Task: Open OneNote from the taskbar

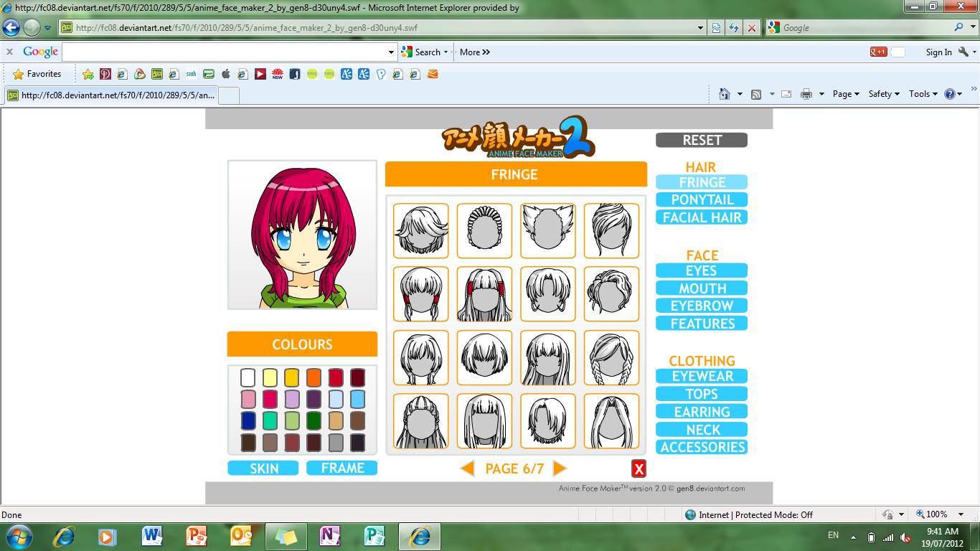Action: [x=331, y=536]
